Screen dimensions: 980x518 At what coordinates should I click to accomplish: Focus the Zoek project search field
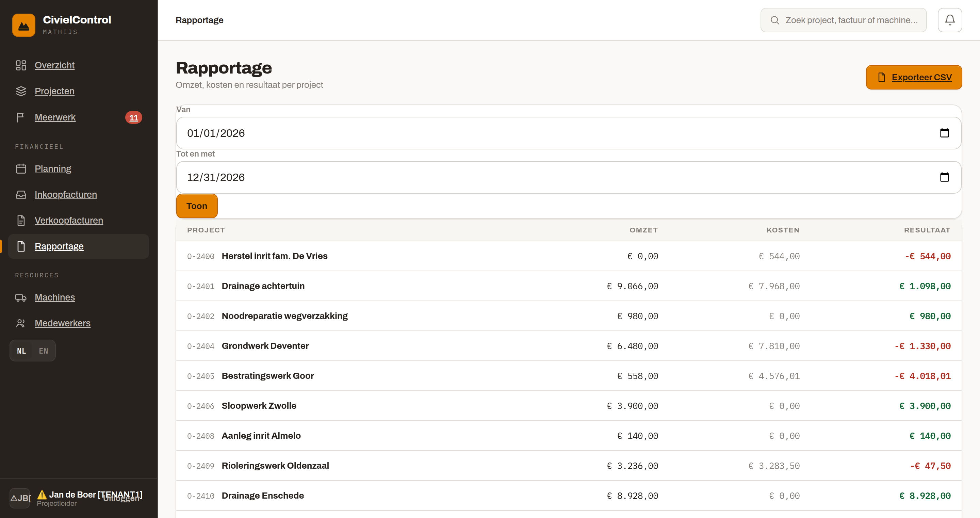[x=843, y=20]
